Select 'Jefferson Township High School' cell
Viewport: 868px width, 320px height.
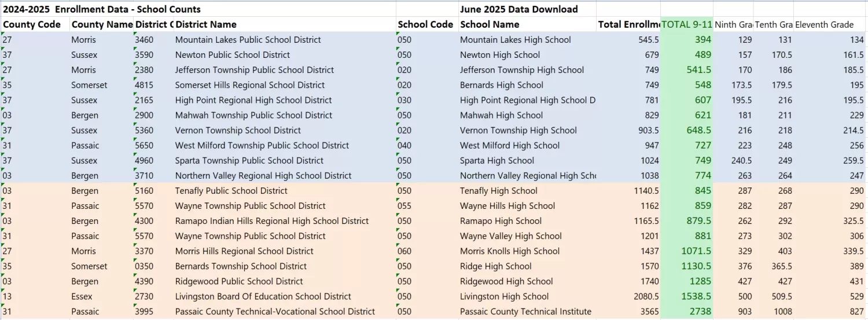(527, 70)
